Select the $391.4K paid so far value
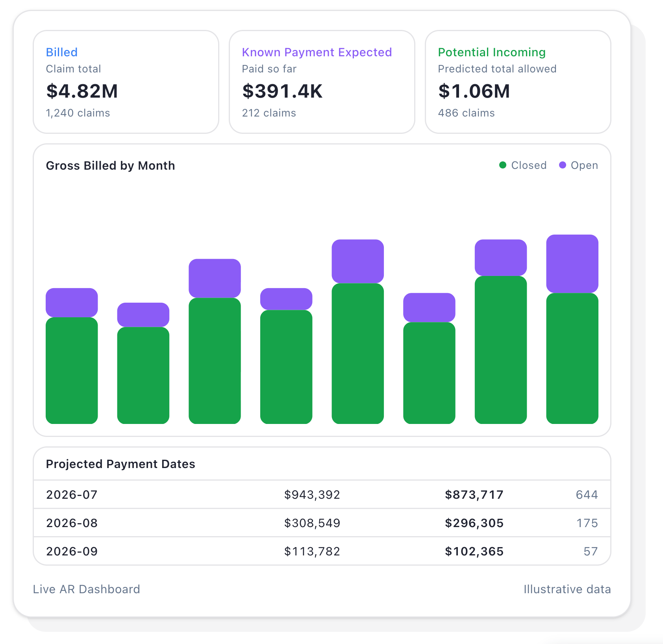Screen dimensions: 663x644 point(282,91)
